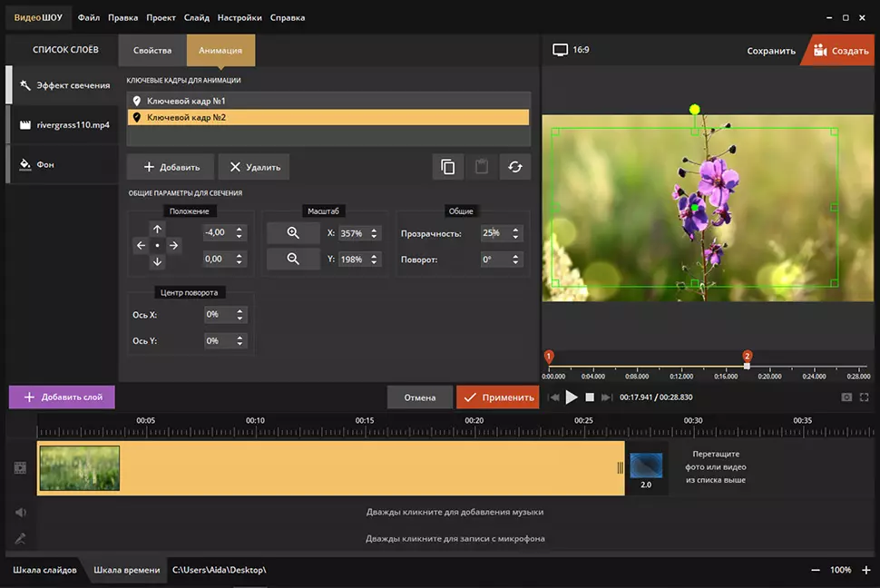Image resolution: width=880 pixels, height=588 pixels.
Task: Select the rivergrass110.mp4 layer
Action: pos(64,124)
